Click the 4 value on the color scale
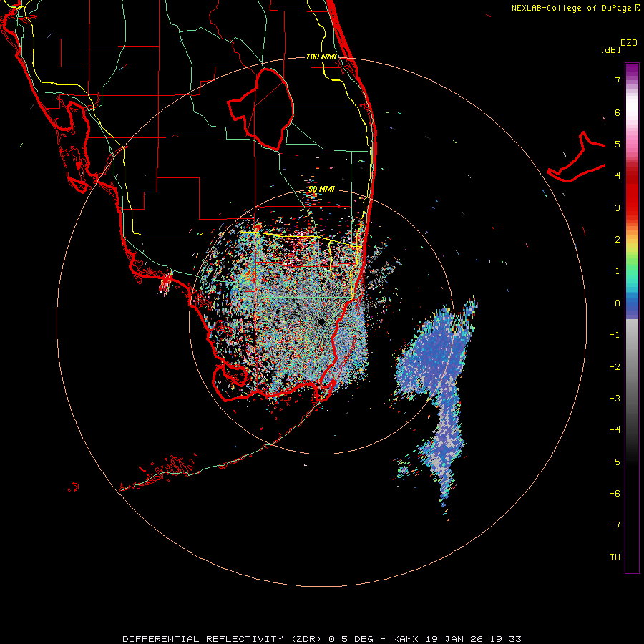This screenshot has width=644, height=644. 618,176
